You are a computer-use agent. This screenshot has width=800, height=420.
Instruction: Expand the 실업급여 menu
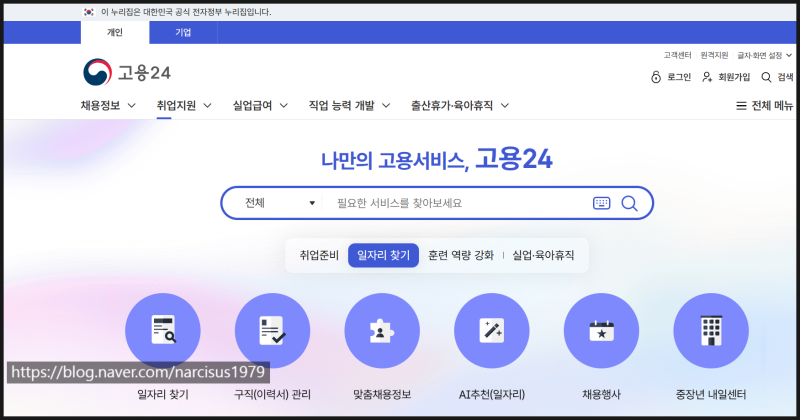click(x=260, y=106)
